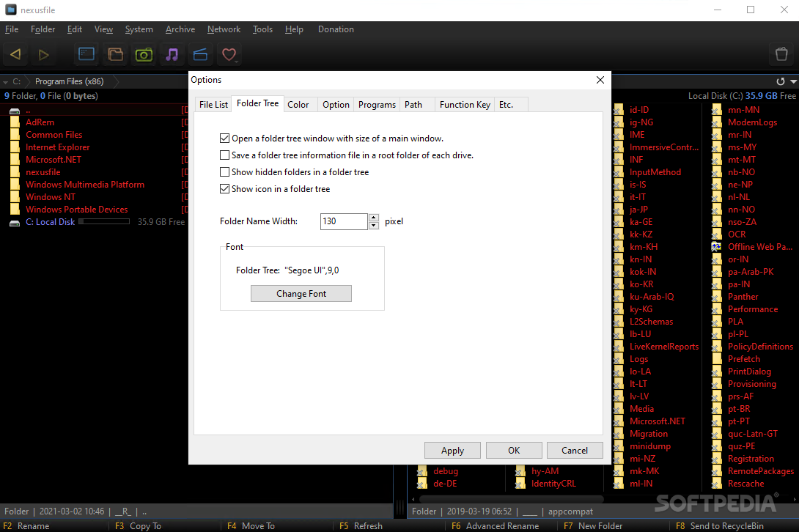Toggle 'Show icon in a folder tree' checkbox
The height and width of the screenshot is (532, 799).
[x=224, y=188]
